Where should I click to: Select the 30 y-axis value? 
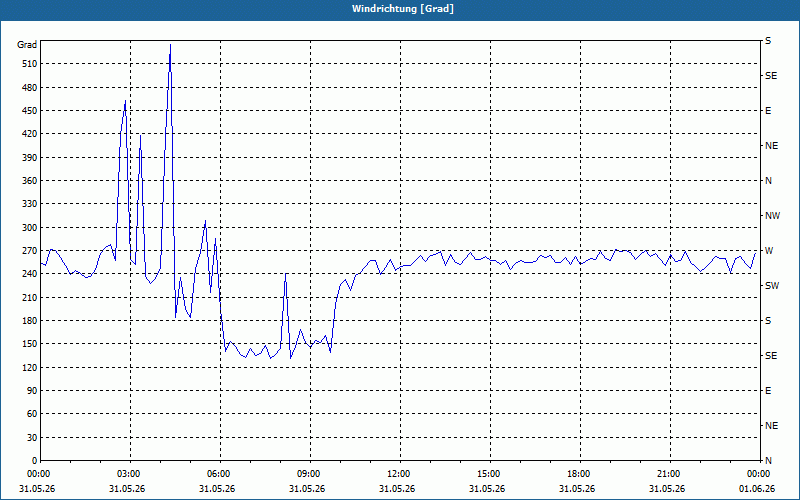(x=32, y=437)
